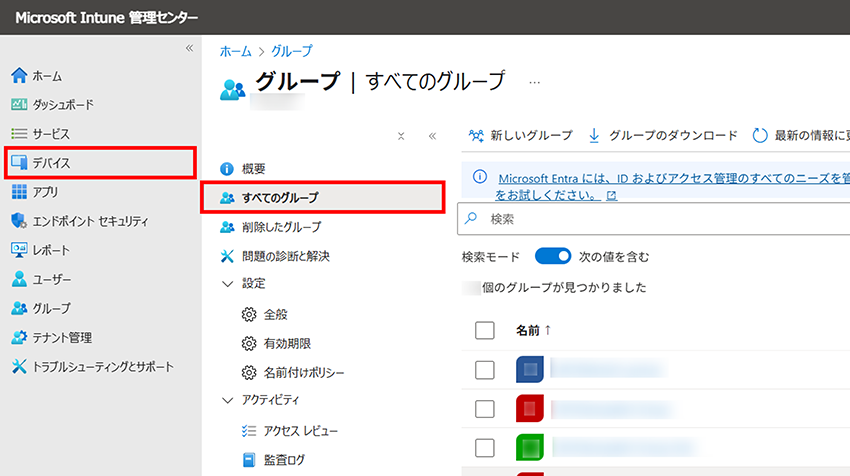Click the blue group avatar tile

coord(530,370)
